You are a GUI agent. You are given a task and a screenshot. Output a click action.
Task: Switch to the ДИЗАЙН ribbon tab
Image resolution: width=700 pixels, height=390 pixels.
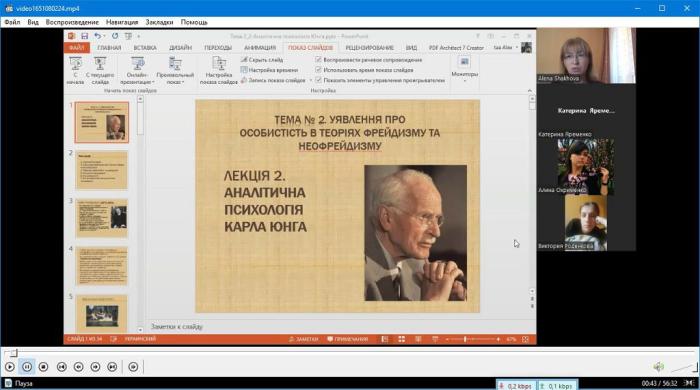pyautogui.click(x=180, y=48)
